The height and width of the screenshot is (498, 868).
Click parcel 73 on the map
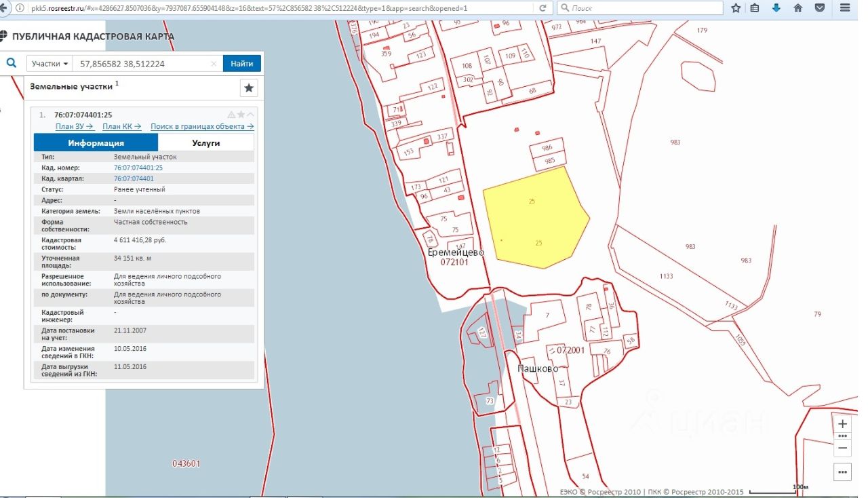[x=490, y=402]
